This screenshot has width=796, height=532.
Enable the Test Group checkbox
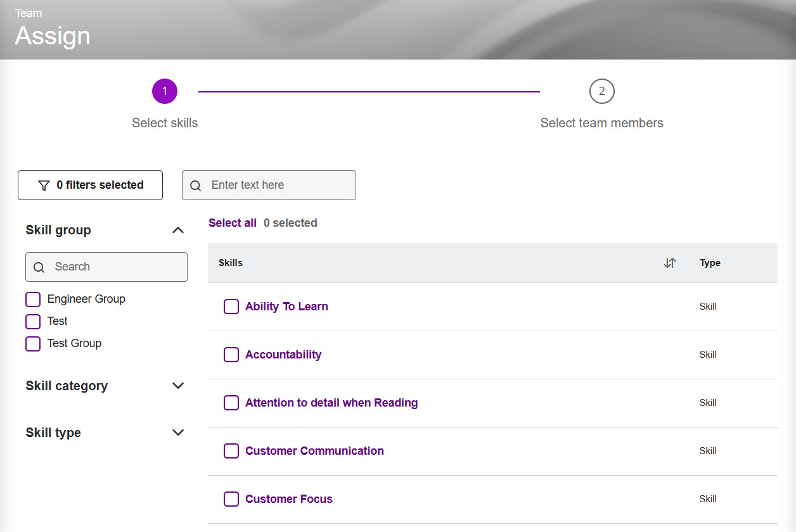pos(32,343)
